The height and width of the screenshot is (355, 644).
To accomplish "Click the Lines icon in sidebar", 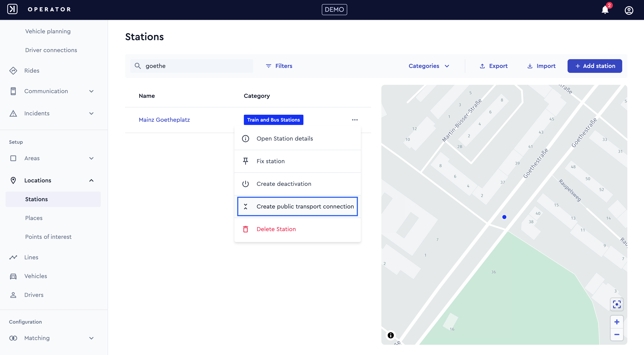I will point(13,257).
